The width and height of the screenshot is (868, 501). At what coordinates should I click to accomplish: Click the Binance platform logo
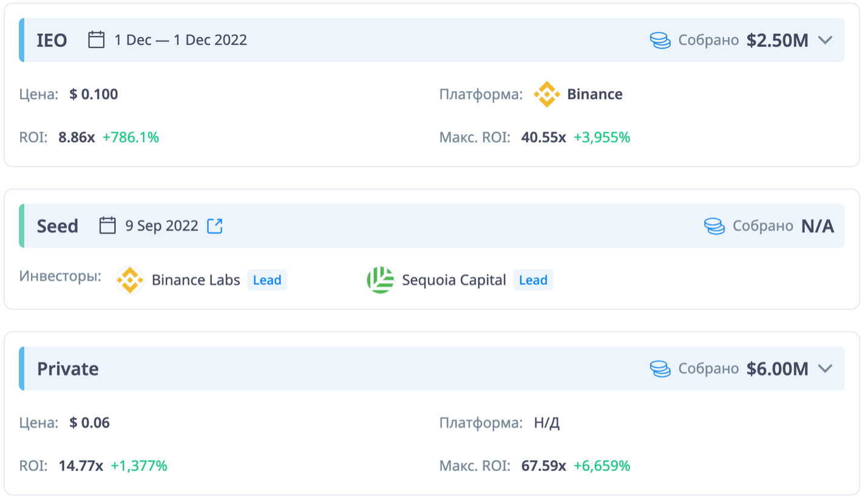(546, 94)
